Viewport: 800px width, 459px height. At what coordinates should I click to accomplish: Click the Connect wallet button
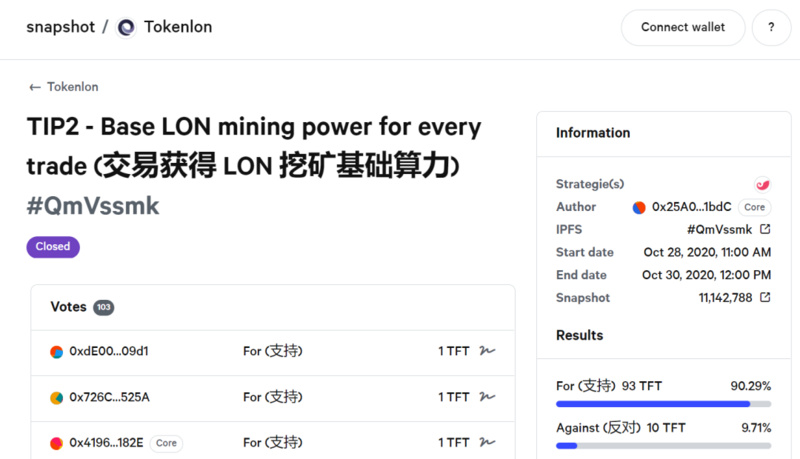[683, 27]
